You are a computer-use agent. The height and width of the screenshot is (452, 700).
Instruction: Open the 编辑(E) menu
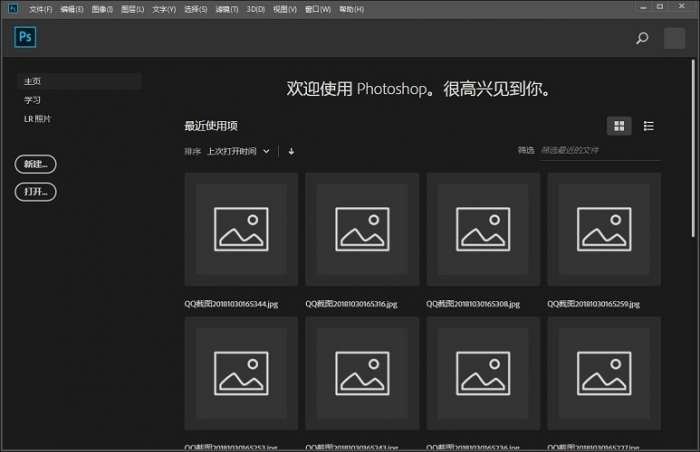coord(72,9)
